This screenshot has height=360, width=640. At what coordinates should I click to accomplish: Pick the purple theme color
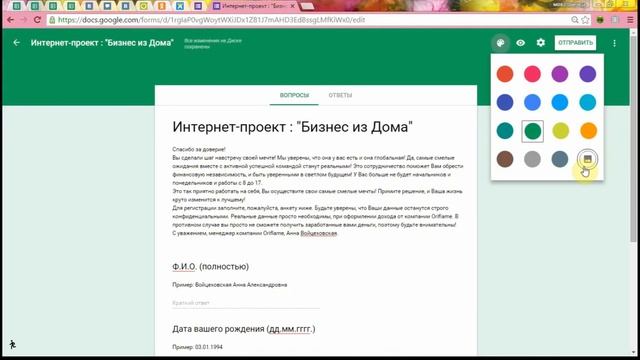(x=560, y=74)
